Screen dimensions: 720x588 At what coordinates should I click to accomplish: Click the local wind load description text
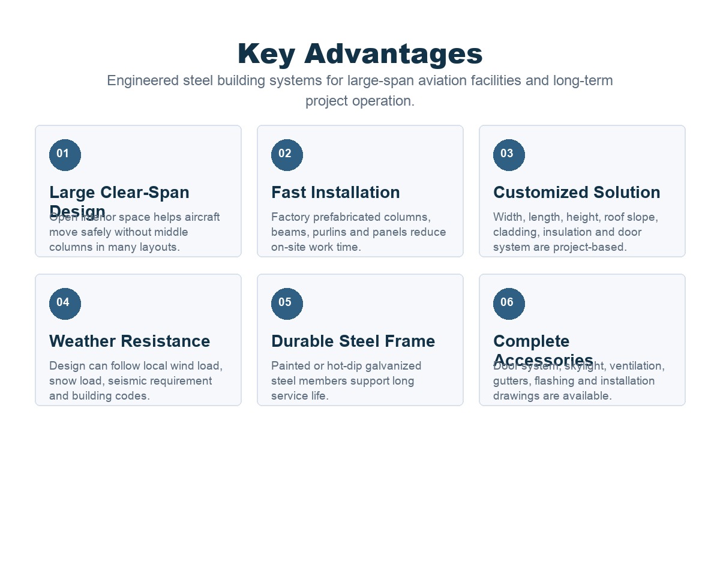click(136, 380)
